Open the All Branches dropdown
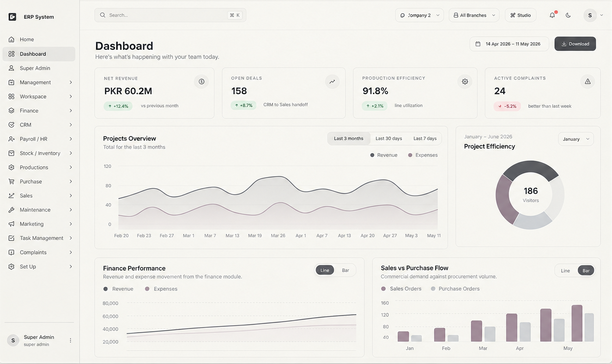 point(474,15)
